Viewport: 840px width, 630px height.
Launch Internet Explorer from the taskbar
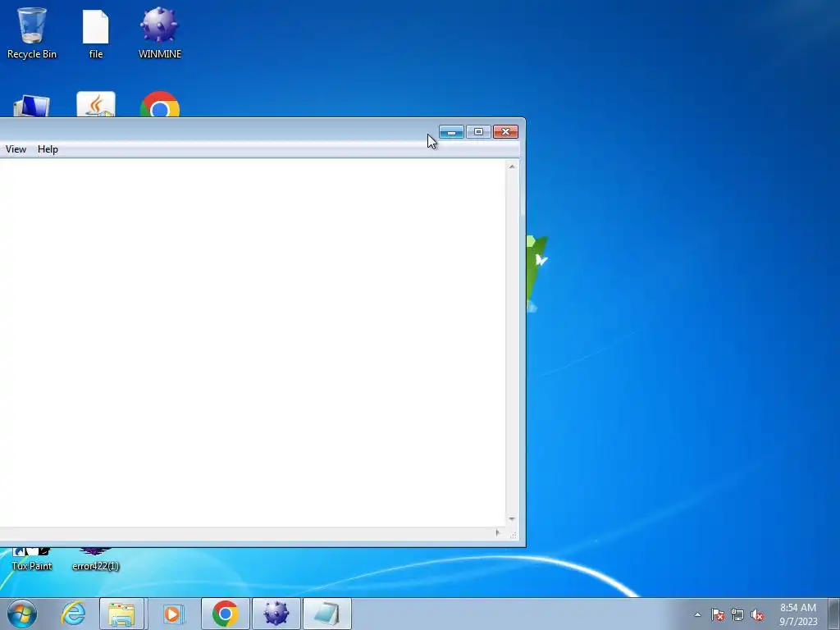coord(73,614)
